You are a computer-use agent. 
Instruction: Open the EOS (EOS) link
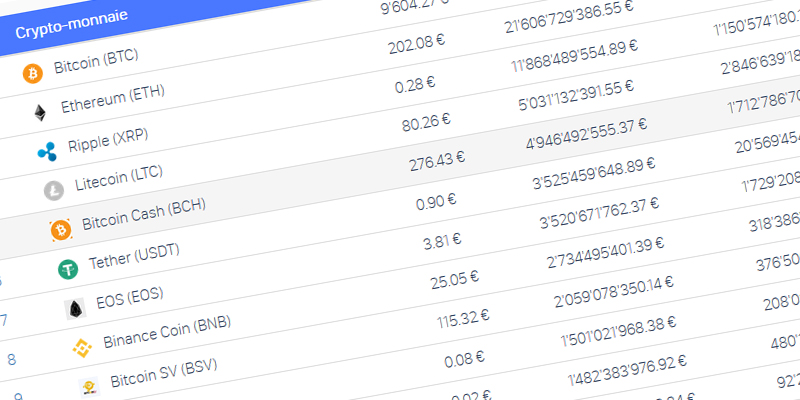130,298
